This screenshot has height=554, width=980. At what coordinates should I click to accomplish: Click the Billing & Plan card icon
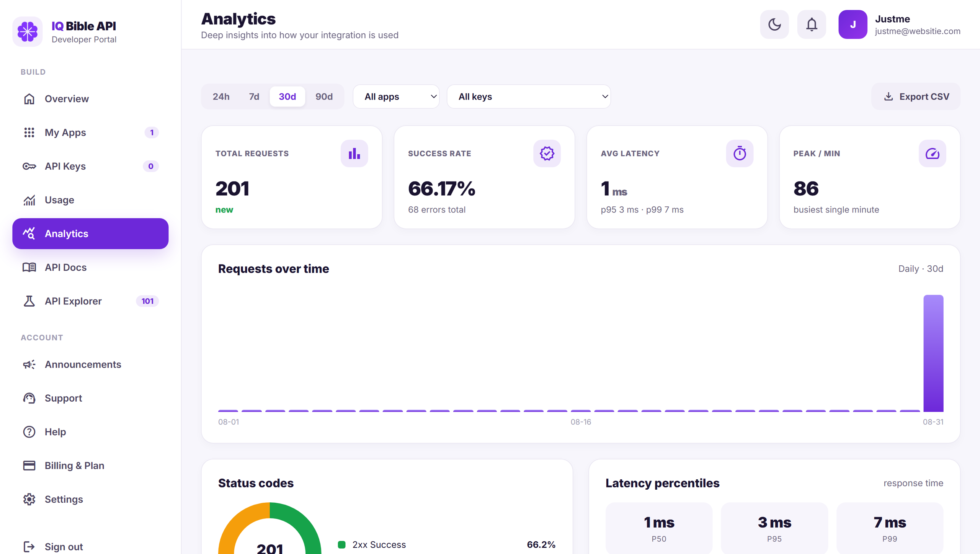pyautogui.click(x=29, y=466)
